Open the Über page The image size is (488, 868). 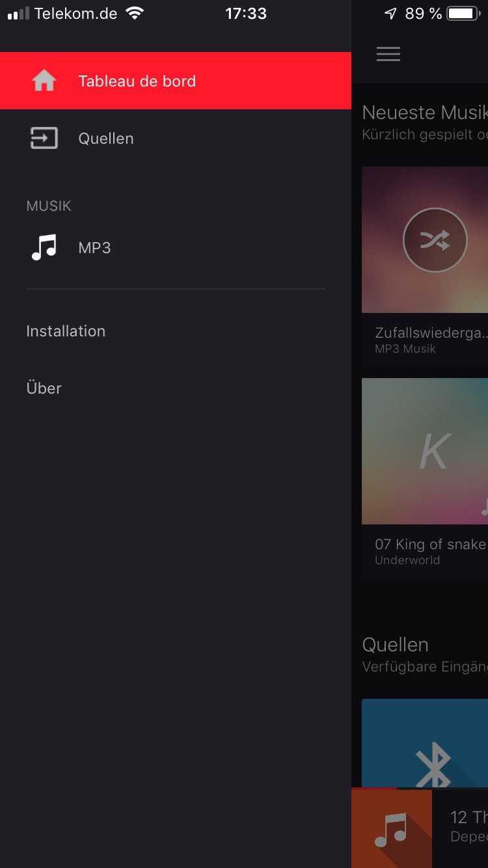coord(44,388)
